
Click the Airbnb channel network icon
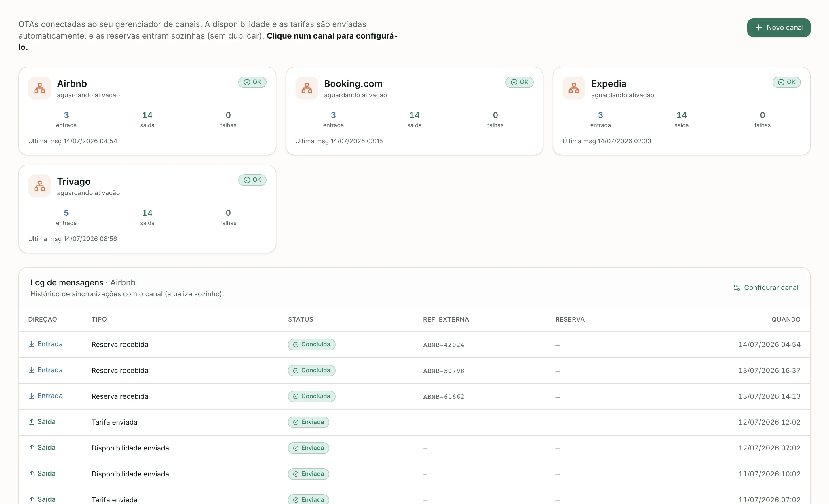[x=40, y=88]
